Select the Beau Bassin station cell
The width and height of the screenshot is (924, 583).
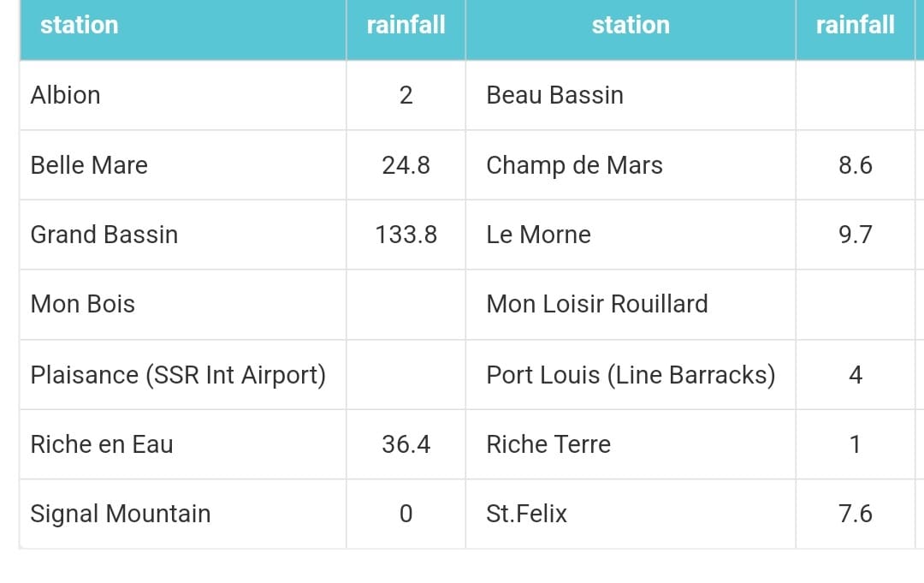pyautogui.click(x=554, y=95)
